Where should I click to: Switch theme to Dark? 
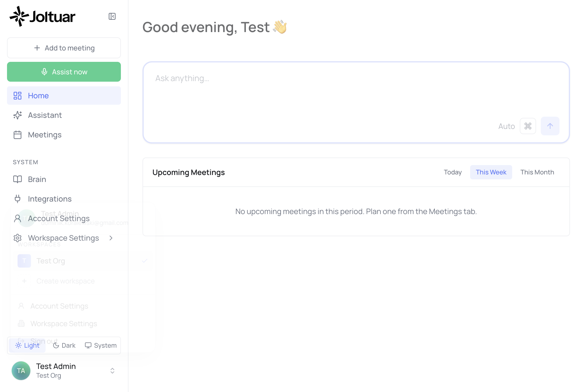coord(64,345)
